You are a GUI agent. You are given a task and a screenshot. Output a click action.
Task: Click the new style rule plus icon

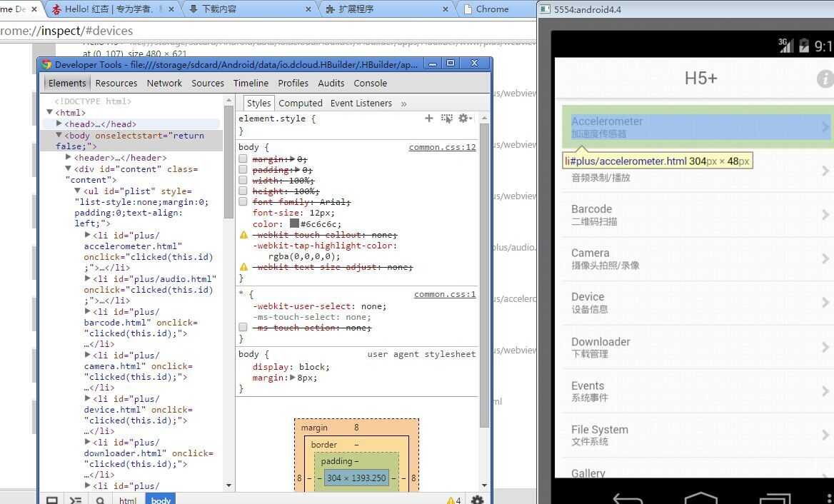pyautogui.click(x=428, y=118)
